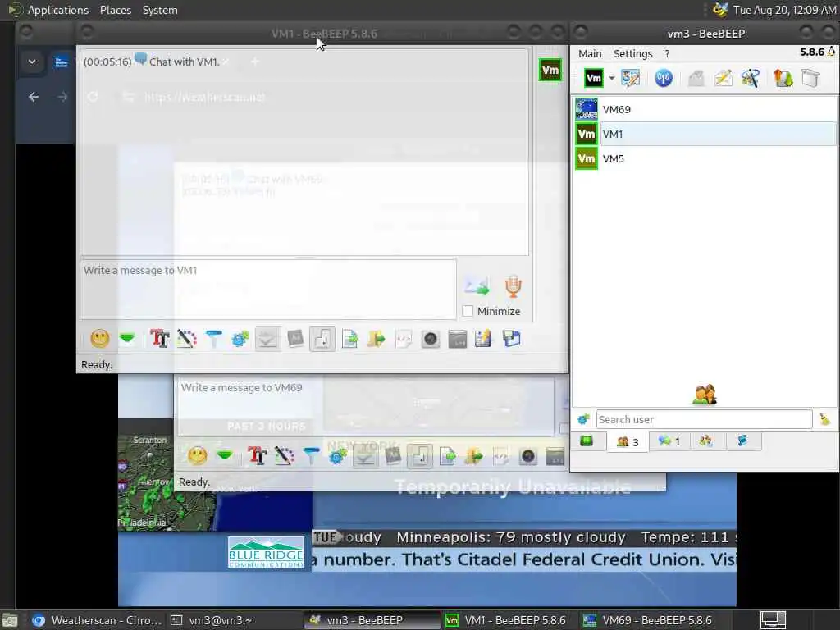Image resolution: width=840 pixels, height=630 pixels.
Task: Open the ? help menu
Action: coord(667,53)
